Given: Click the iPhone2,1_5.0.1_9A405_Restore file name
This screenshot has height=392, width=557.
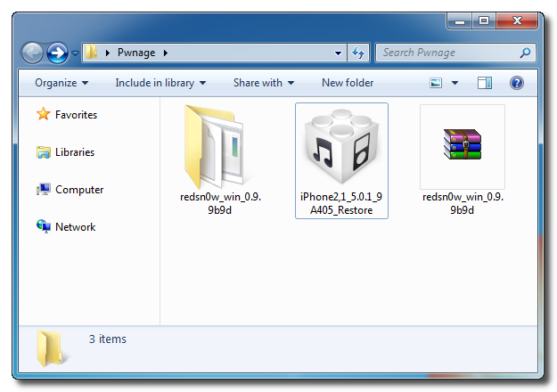Looking at the screenshot, I should (x=341, y=203).
